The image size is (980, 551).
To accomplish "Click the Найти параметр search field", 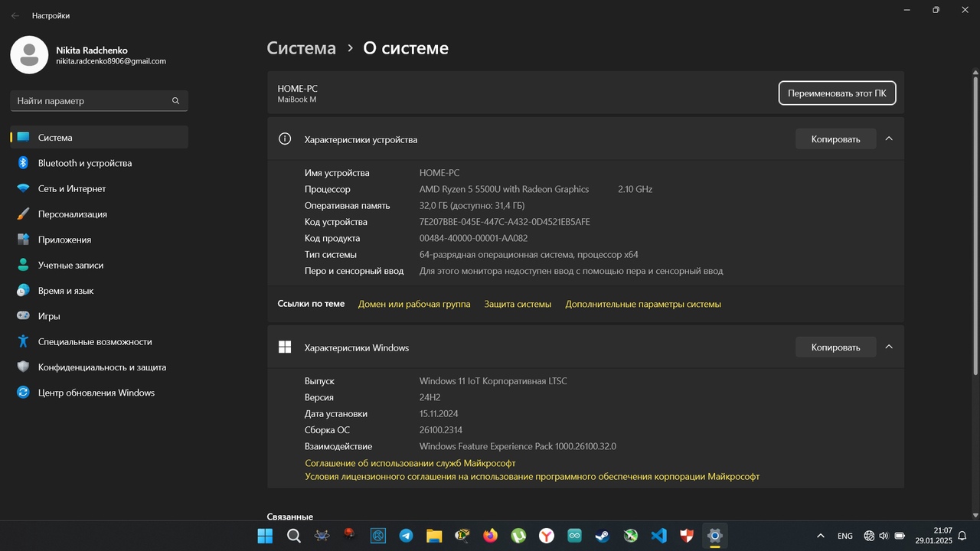I will point(99,101).
